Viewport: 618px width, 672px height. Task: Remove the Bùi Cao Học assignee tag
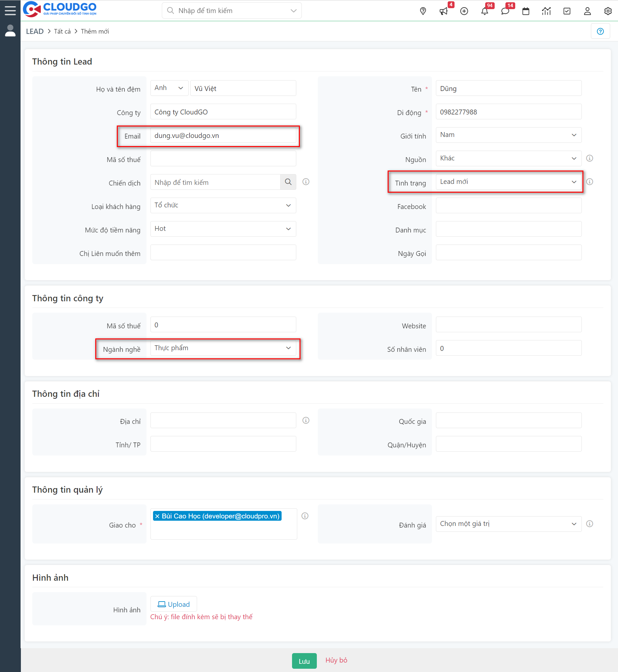[157, 516]
